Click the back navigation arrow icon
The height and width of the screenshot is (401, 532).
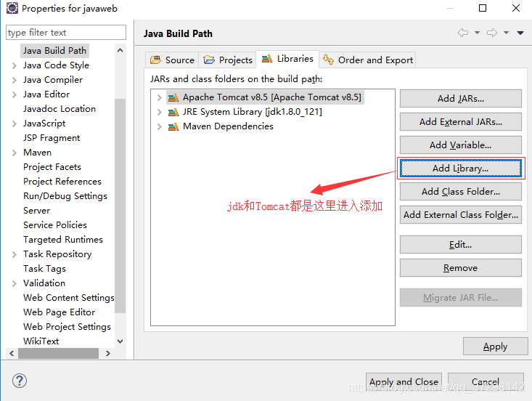click(x=463, y=33)
